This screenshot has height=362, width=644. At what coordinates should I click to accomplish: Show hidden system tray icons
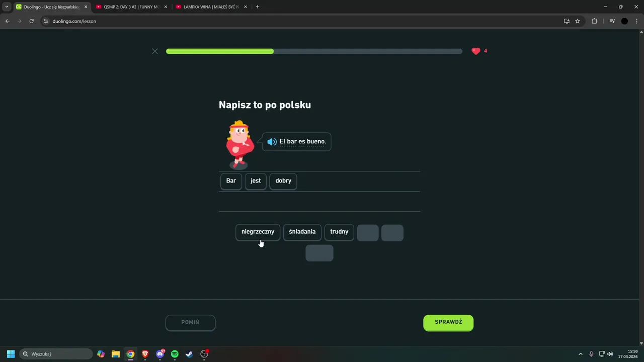(x=581, y=354)
